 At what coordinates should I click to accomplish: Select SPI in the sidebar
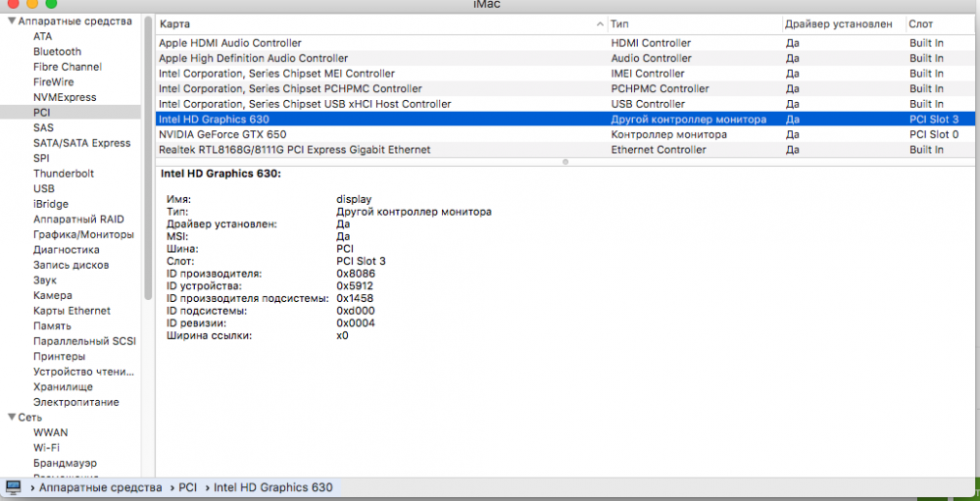(41, 158)
